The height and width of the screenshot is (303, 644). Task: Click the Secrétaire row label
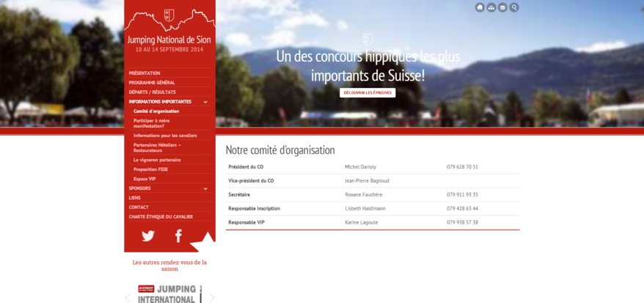[239, 194]
